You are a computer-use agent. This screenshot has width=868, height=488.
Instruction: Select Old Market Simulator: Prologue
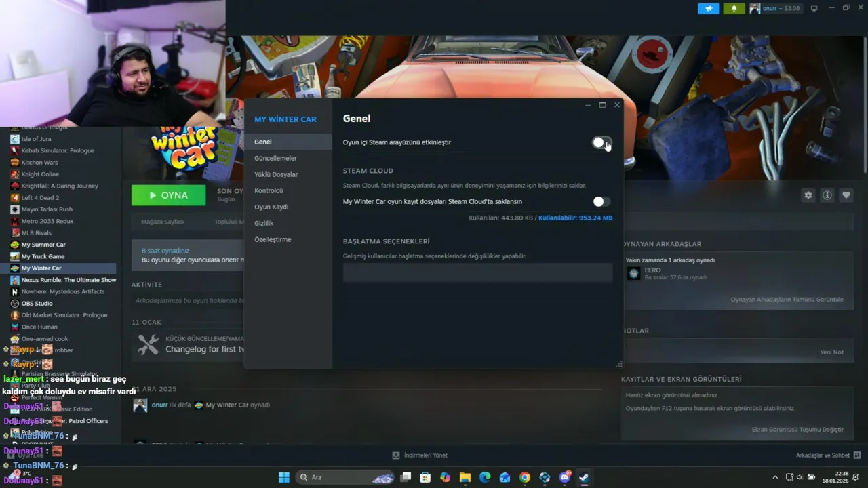click(64, 315)
